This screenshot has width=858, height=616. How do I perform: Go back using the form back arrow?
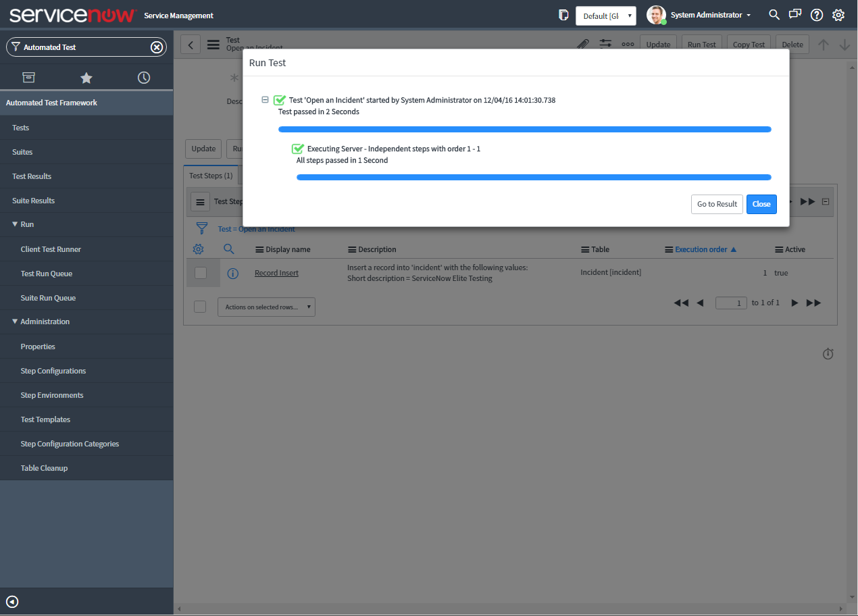(191, 45)
